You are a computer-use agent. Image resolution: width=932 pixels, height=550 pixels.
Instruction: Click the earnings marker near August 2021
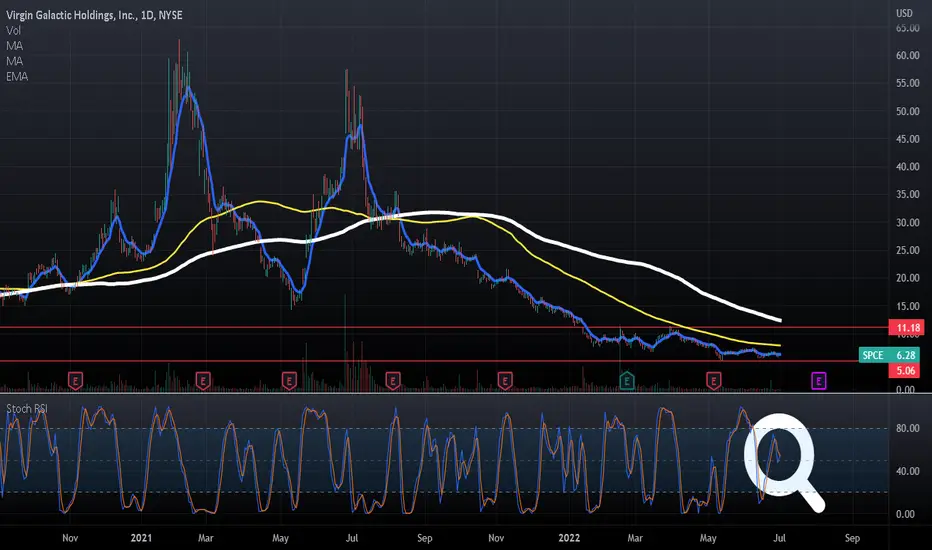(392, 381)
